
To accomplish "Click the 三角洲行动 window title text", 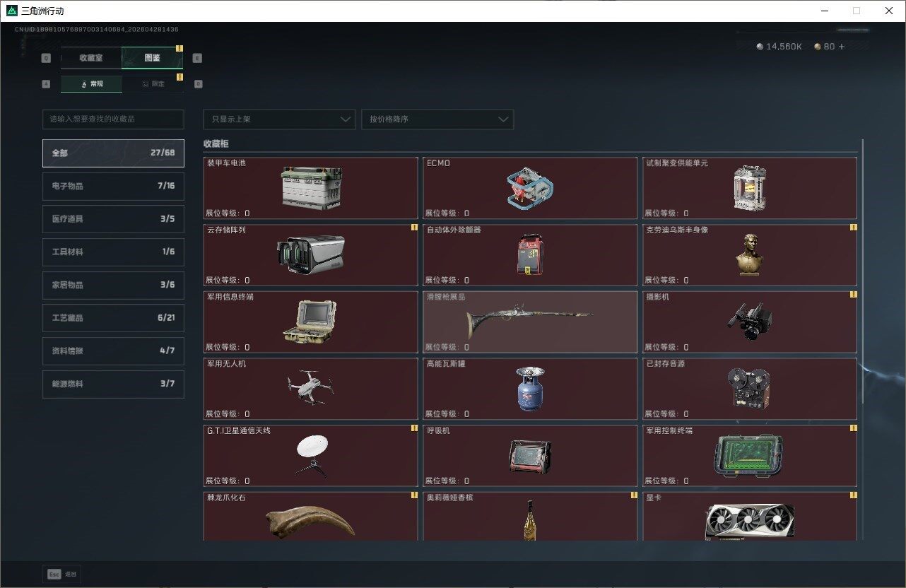I will 43,11.
